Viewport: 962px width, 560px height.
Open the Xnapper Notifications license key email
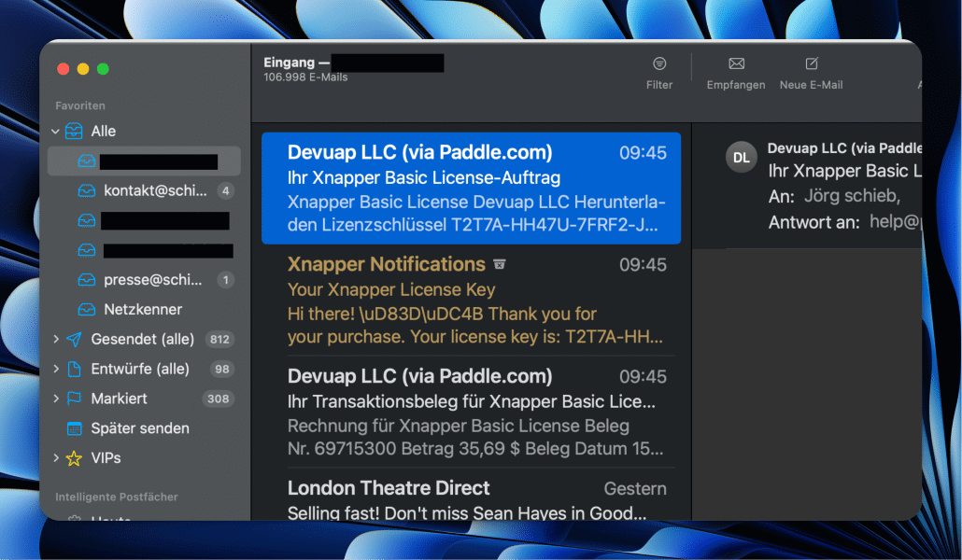476,301
